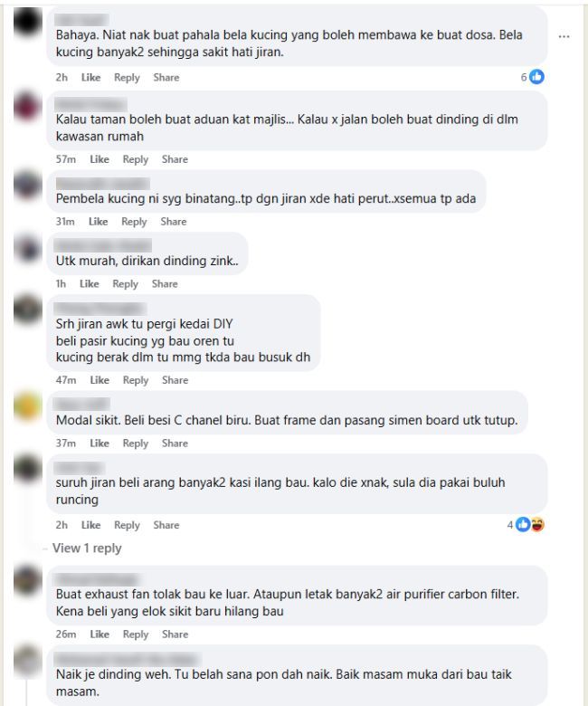Viewport: 588px width, 706px height.
Task: Like the suruh jiran beli arang comment
Action: pos(90,525)
